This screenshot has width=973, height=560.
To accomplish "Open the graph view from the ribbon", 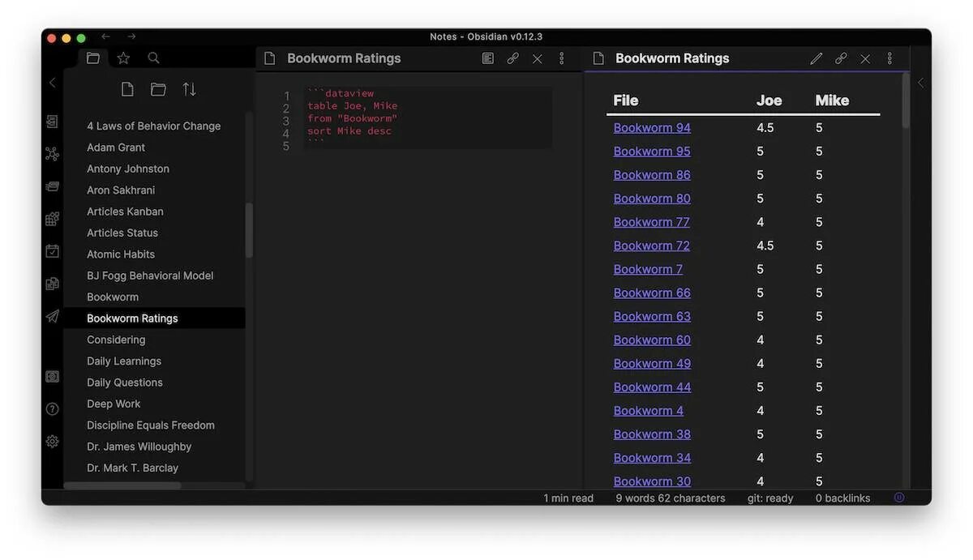I will pos(53,154).
